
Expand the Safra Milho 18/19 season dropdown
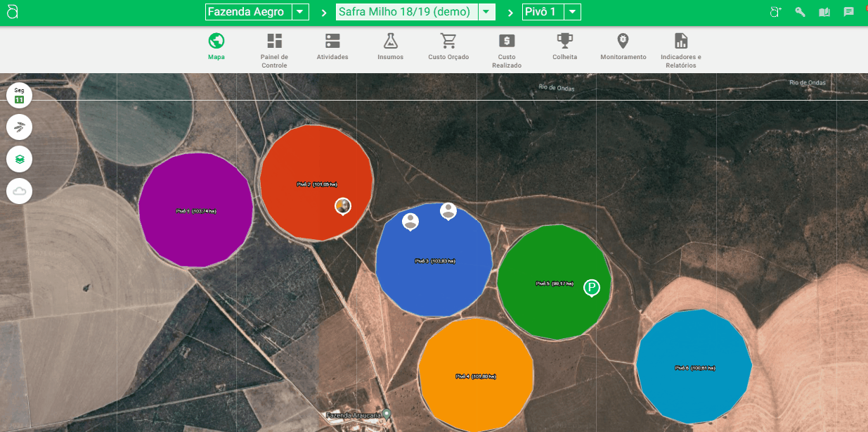[x=486, y=12]
